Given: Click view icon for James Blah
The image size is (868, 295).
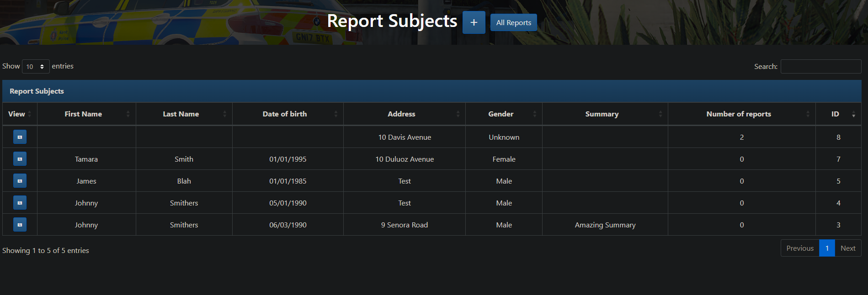Looking at the screenshot, I should click(x=20, y=181).
